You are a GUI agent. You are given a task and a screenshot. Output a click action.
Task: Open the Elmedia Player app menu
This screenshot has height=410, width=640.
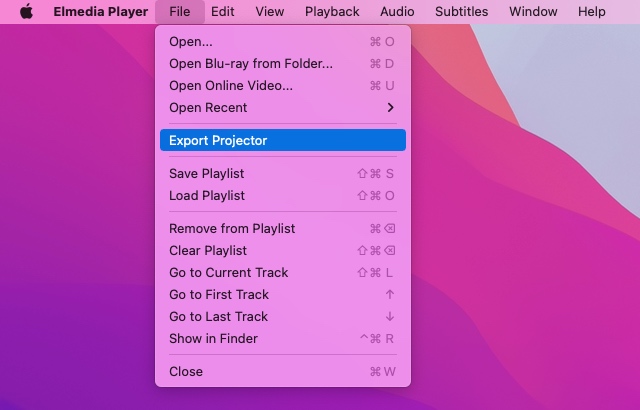pos(100,11)
